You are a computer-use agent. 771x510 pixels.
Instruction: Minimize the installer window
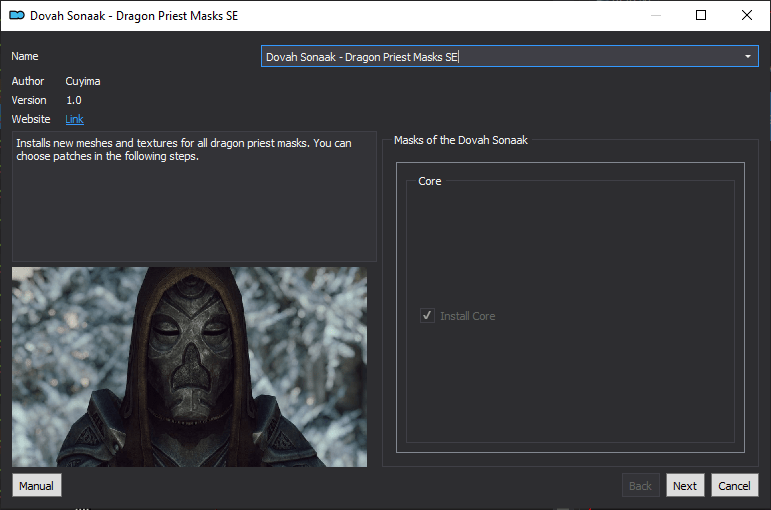pos(656,15)
